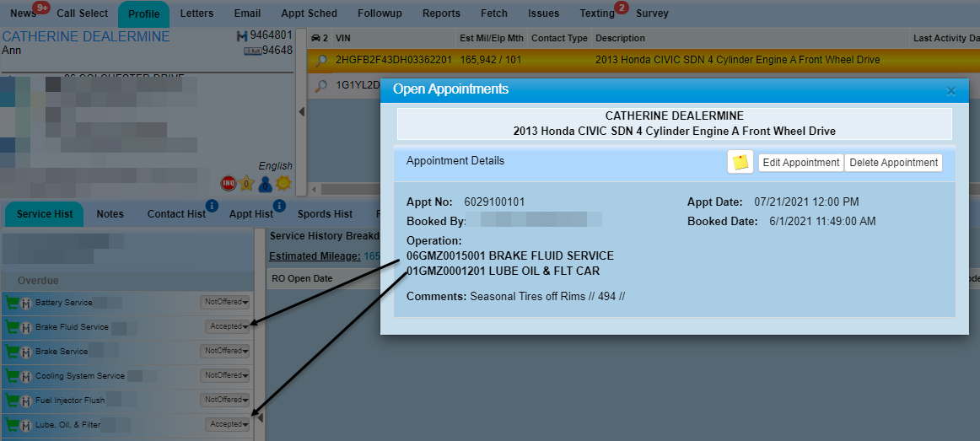Click the red INO badge icon
The width and height of the screenshot is (980, 441).
(x=228, y=183)
